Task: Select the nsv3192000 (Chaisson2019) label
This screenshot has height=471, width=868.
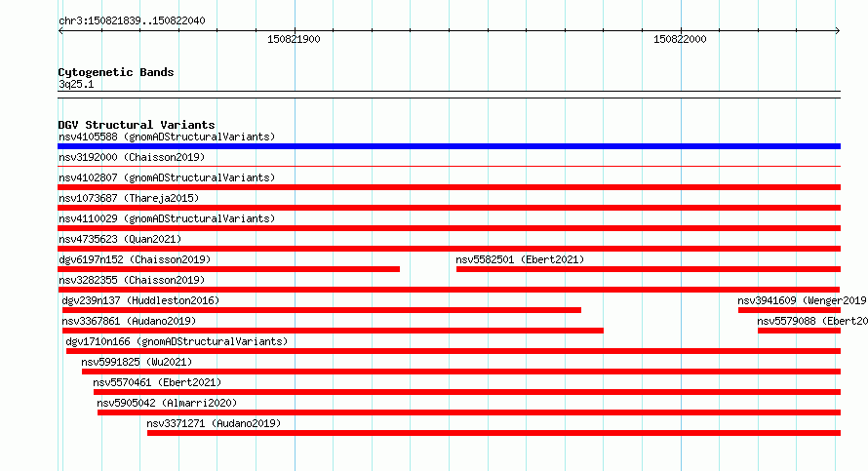Action: 132,157
